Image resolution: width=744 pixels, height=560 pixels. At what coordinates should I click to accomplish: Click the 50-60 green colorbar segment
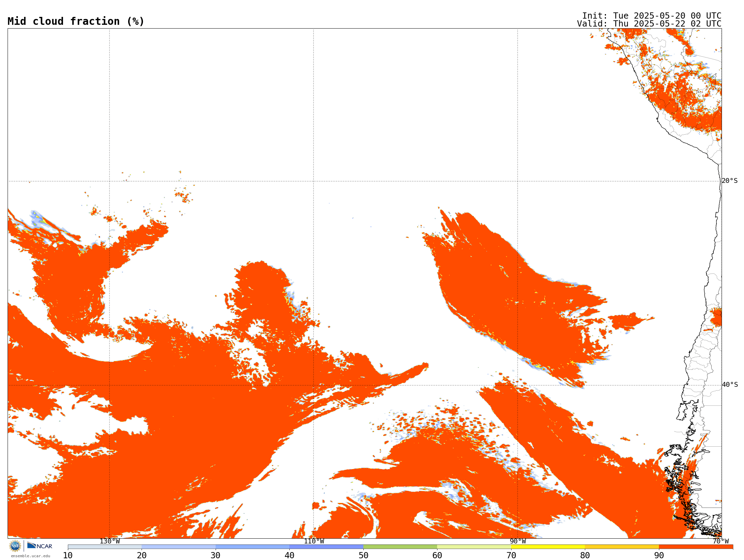point(400,547)
